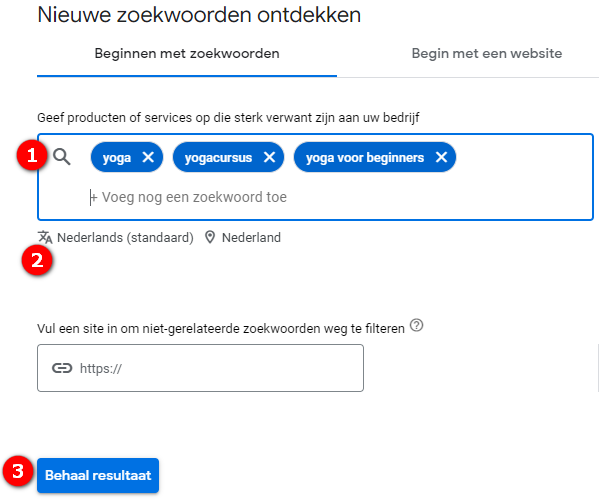Viewport: 599px width, 501px height.
Task: Switch to 'Begin met een website' tab
Action: pos(487,54)
